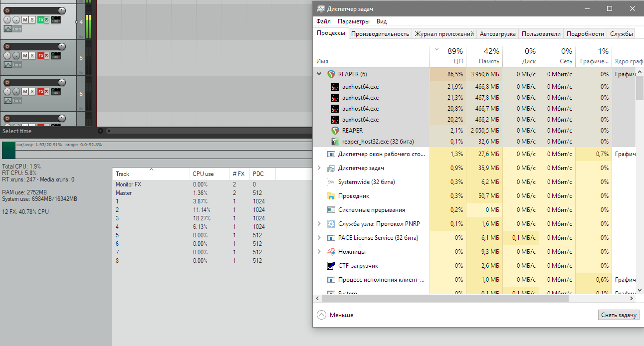The image size is (644, 346).
Task: Click Служба узла: Протокол PNRP icon
Action: [x=331, y=224]
